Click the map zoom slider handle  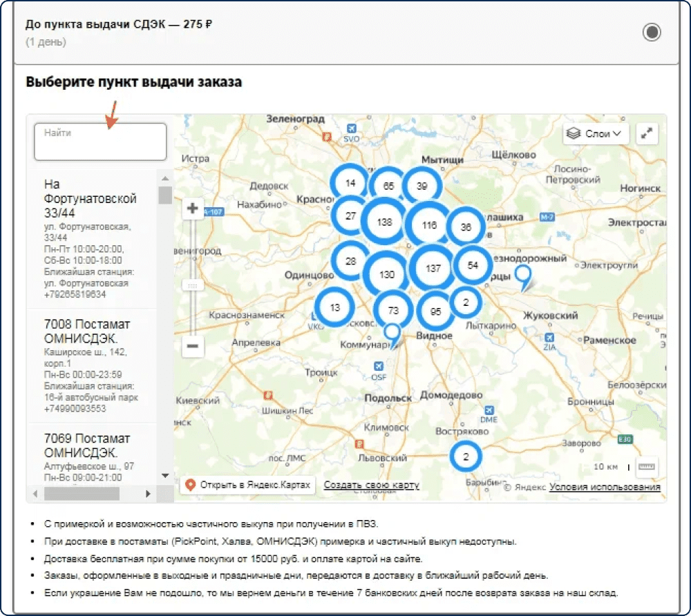pyautogui.click(x=193, y=285)
